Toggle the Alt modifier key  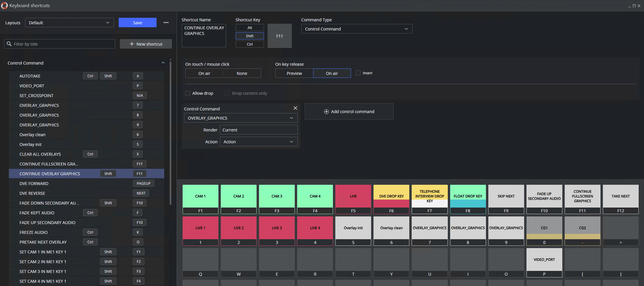point(249,28)
